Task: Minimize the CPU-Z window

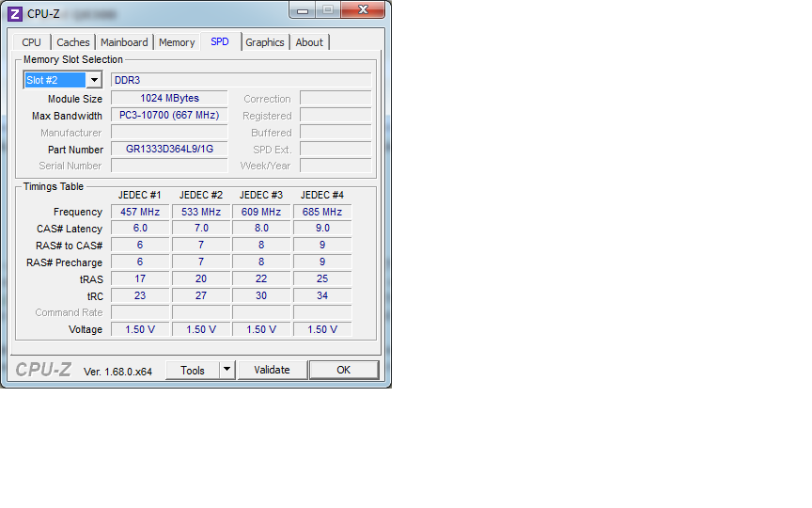Action: pyautogui.click(x=303, y=9)
